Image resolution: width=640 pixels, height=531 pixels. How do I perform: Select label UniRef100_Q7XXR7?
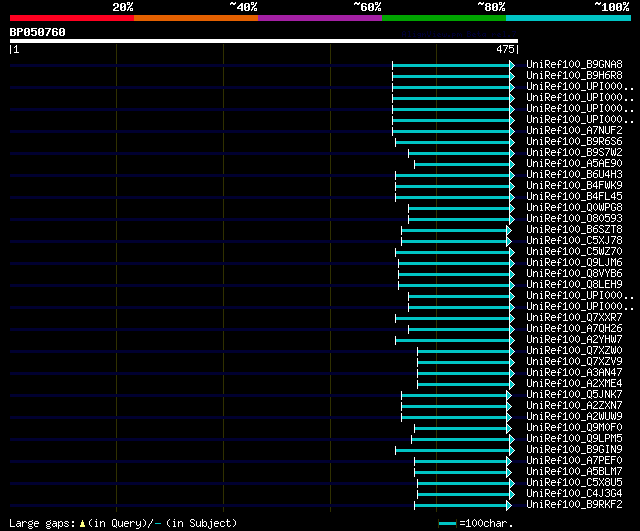tap(574, 318)
